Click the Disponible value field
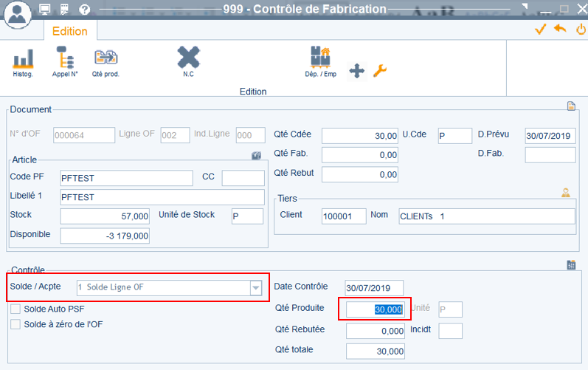 coord(105,236)
